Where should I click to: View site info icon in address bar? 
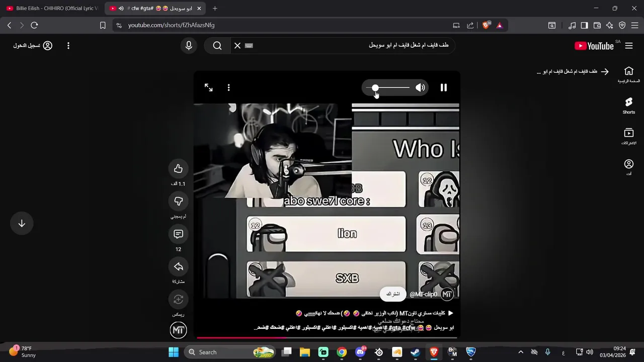tap(119, 25)
